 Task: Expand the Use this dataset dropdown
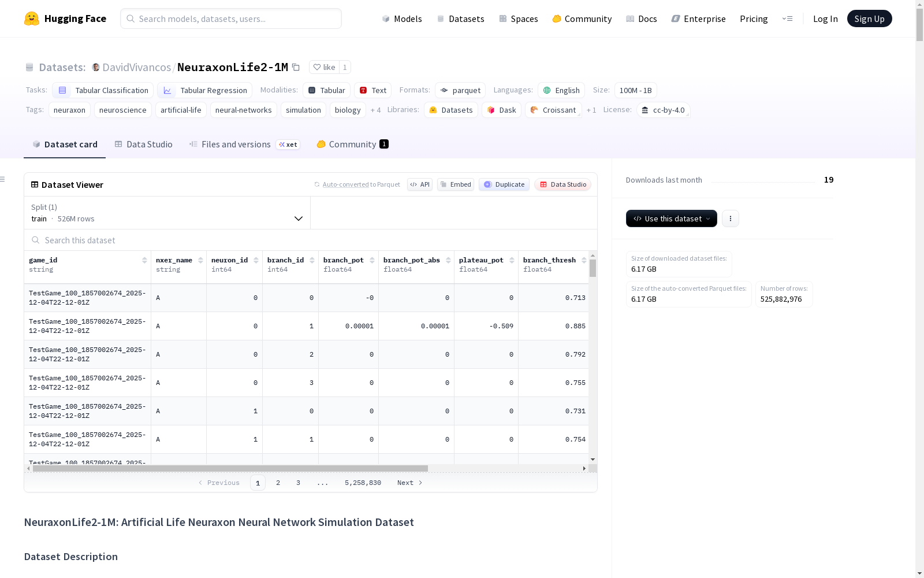(671, 218)
